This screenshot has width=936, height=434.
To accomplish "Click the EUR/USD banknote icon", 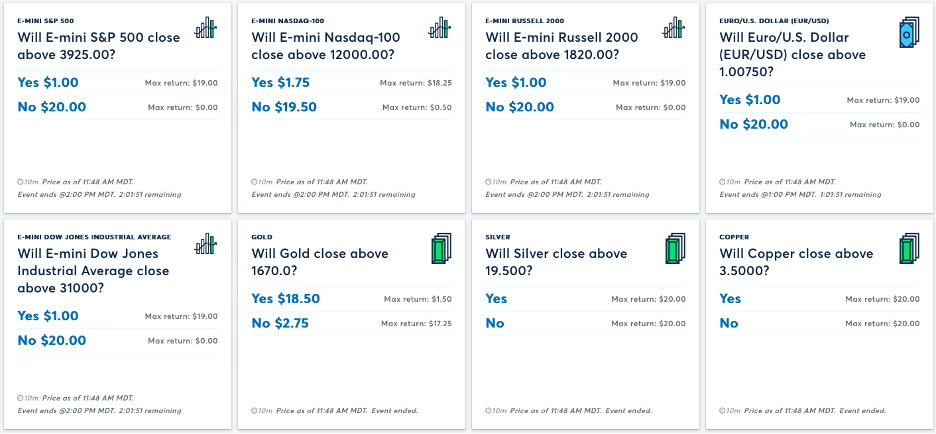I will coord(909,32).
